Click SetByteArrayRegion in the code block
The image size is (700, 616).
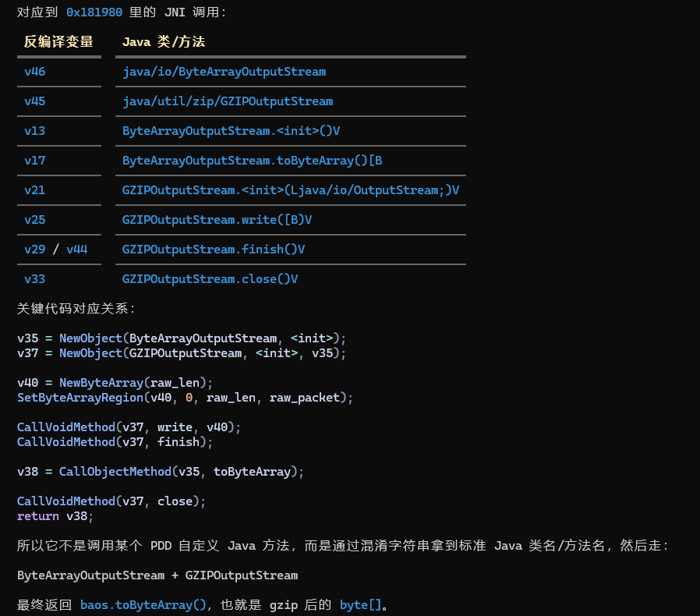[80, 397]
